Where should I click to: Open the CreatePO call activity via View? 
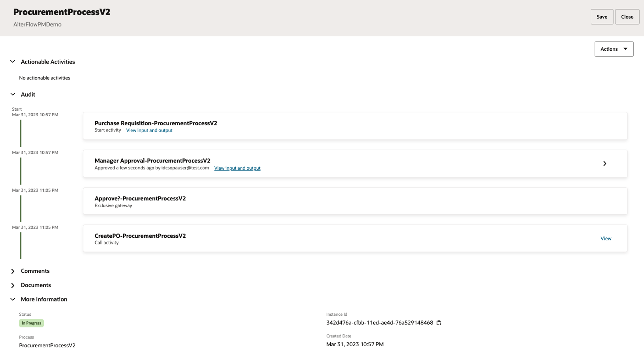pos(606,238)
